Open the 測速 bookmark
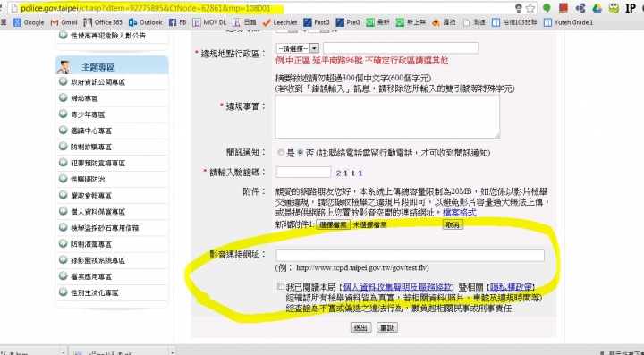 [474, 22]
